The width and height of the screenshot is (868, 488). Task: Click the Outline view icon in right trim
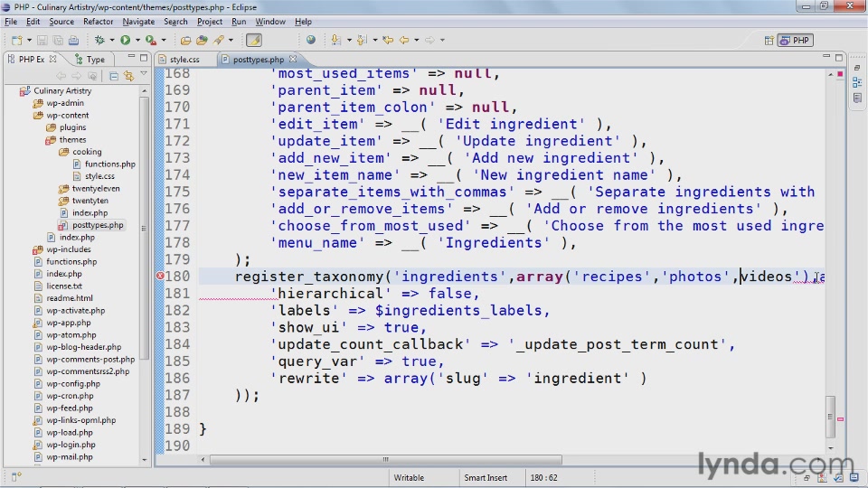coord(857,82)
